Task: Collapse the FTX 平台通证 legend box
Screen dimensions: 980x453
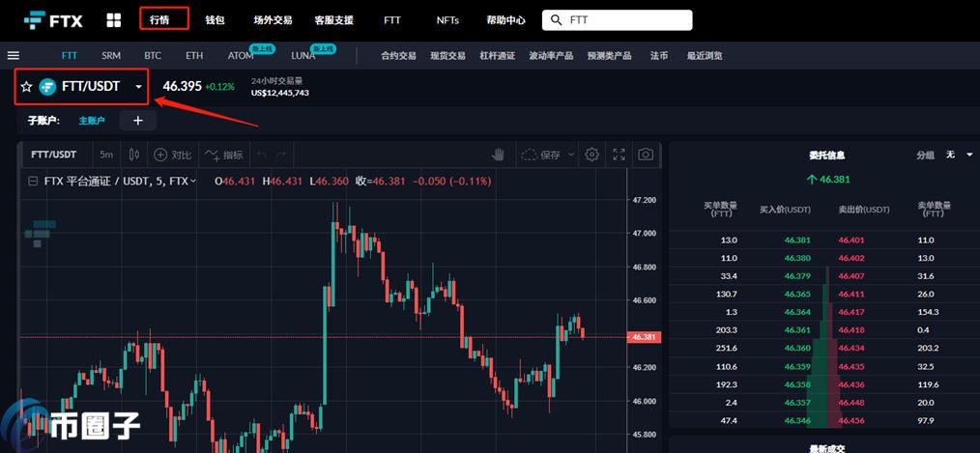Action: [x=32, y=181]
